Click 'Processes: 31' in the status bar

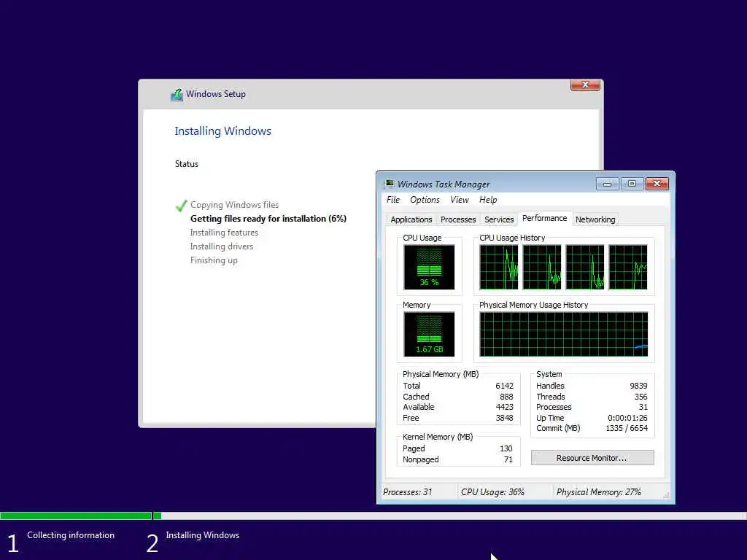[407, 492]
